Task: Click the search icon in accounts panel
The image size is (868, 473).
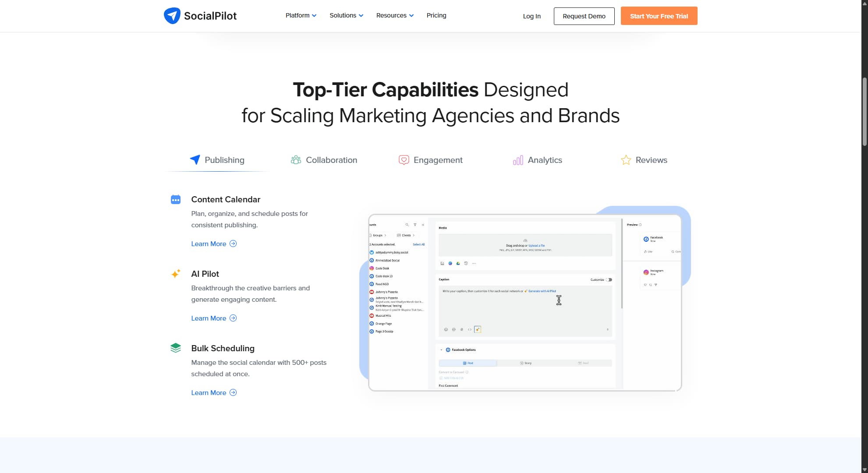Action: [407, 225]
